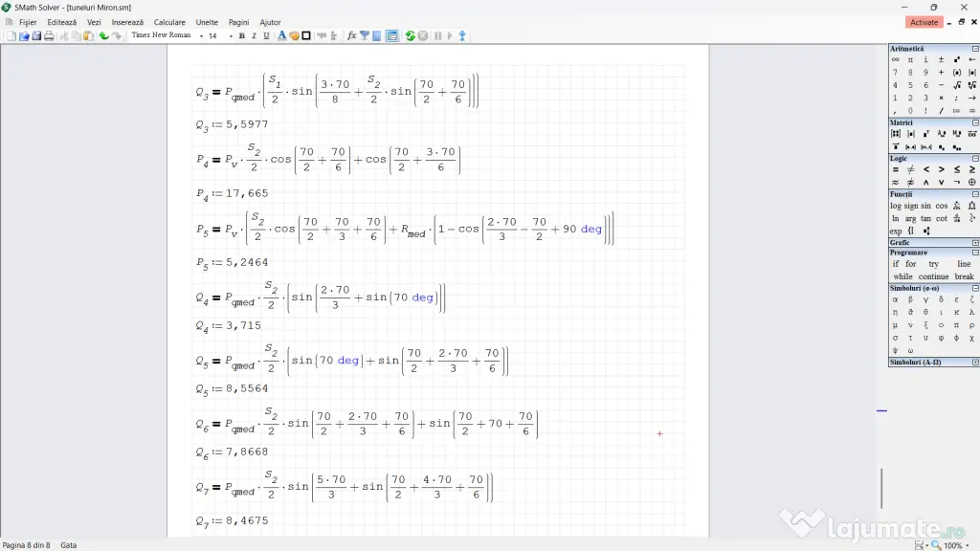Select the P4 := 17,665 expression
This screenshot has width=980, height=551.
click(232, 194)
